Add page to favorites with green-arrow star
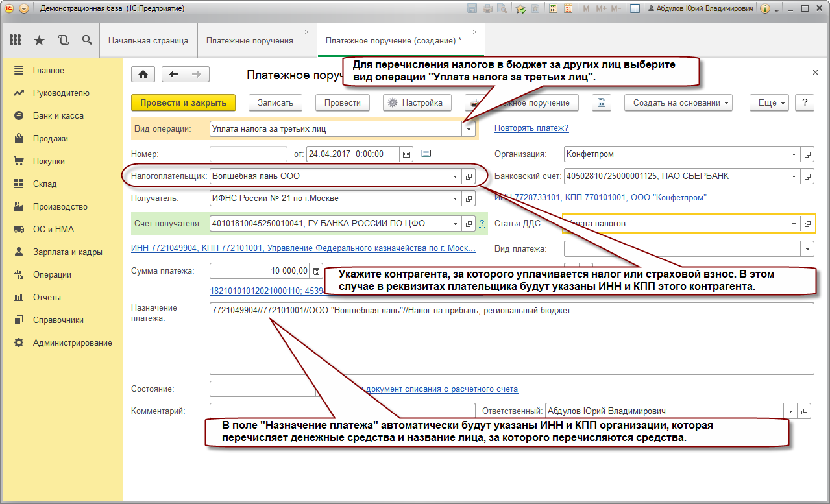830x504 pixels. tap(520, 9)
